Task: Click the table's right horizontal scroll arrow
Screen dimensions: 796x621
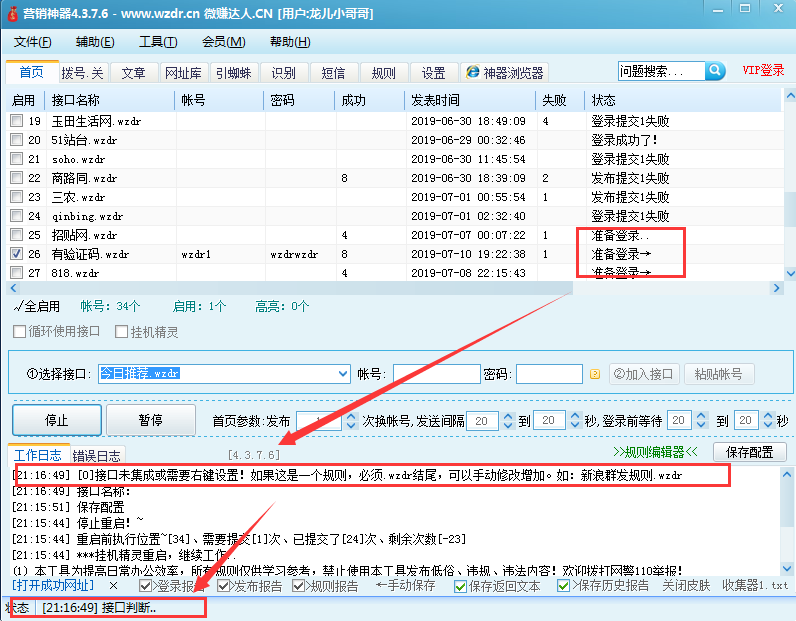Action: pos(776,288)
